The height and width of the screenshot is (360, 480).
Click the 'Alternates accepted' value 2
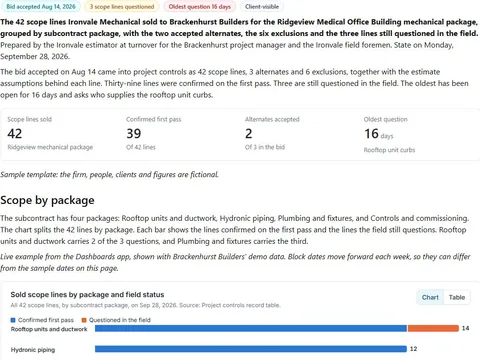249,134
